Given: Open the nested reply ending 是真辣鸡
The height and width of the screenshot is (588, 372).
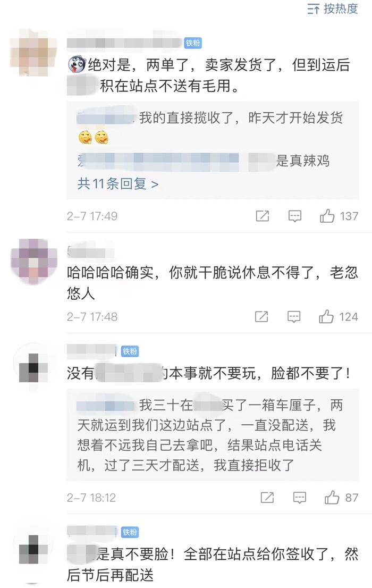Looking at the screenshot, I should click(203, 161).
